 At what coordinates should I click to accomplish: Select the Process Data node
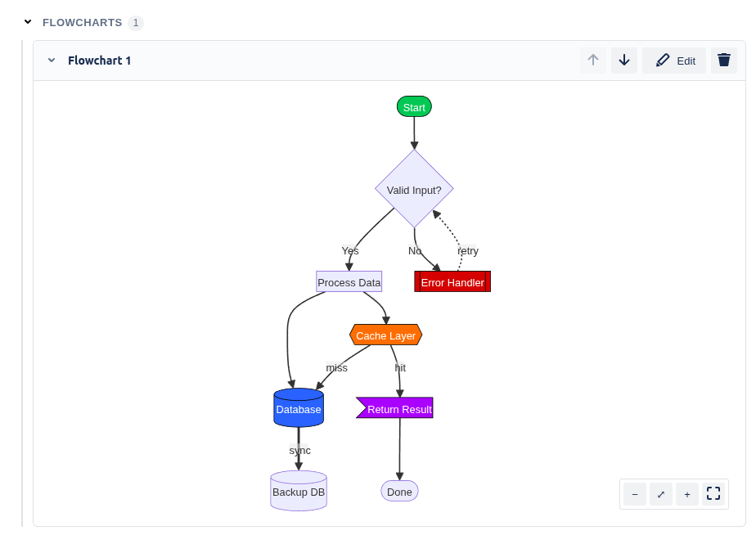(349, 281)
